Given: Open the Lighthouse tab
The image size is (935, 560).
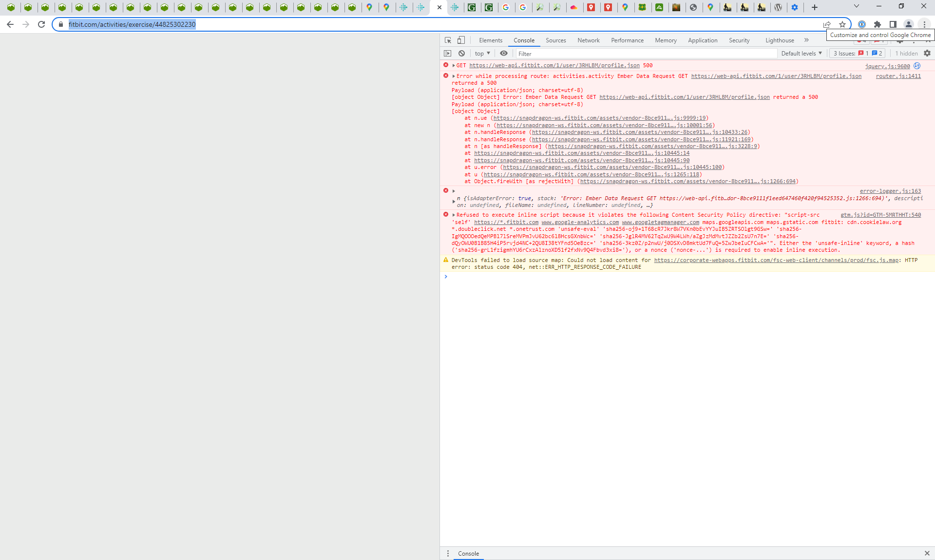Looking at the screenshot, I should pos(780,40).
